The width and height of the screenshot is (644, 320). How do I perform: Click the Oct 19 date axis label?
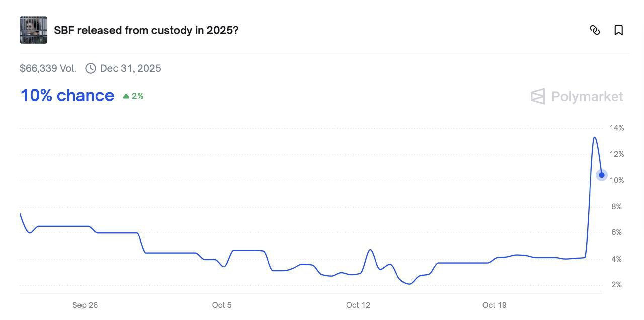[494, 305]
